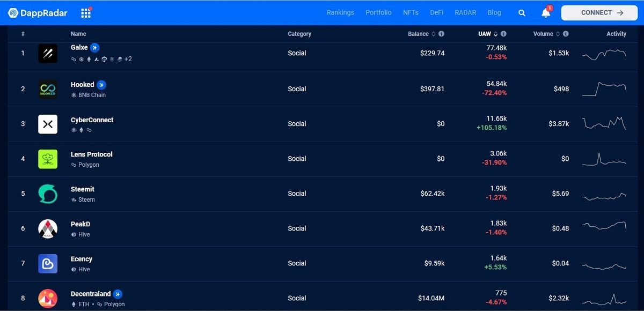Open the CyberConnect dapp logo
This screenshot has width=644, height=311.
tap(48, 124)
